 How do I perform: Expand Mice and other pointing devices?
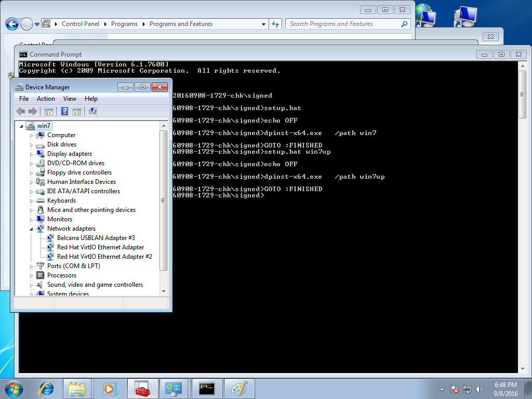pos(31,210)
